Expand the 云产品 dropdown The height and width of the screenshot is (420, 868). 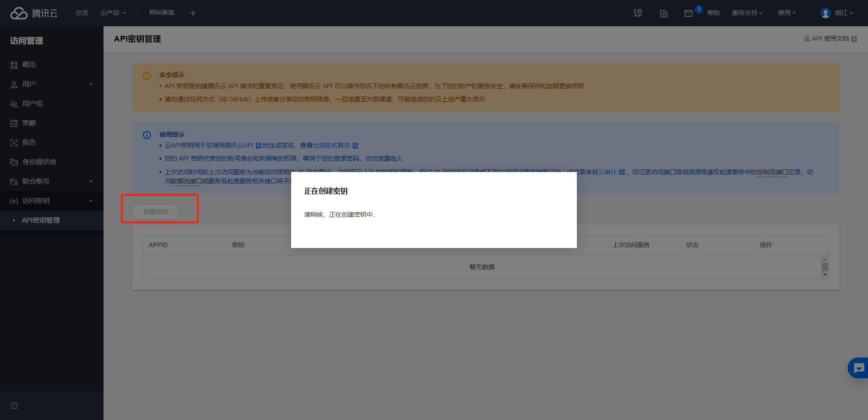pyautogui.click(x=113, y=13)
